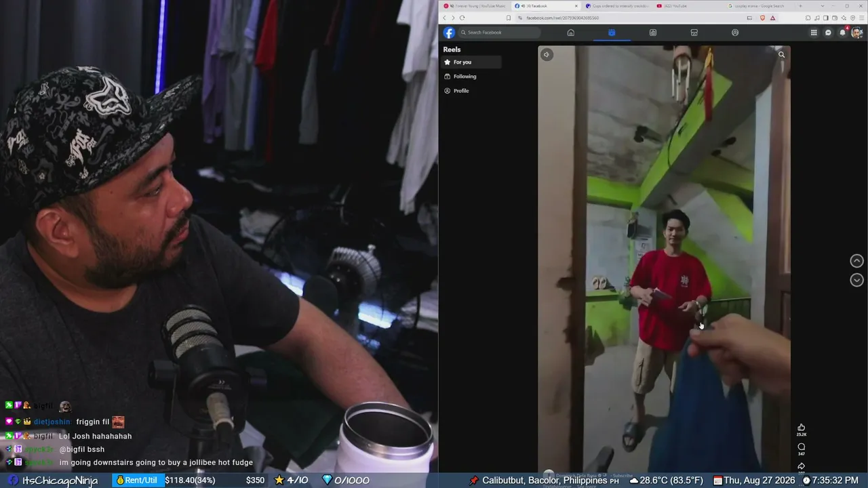Open the Profile reels menu item
Viewport: 868px width, 488px height.
[471, 91]
